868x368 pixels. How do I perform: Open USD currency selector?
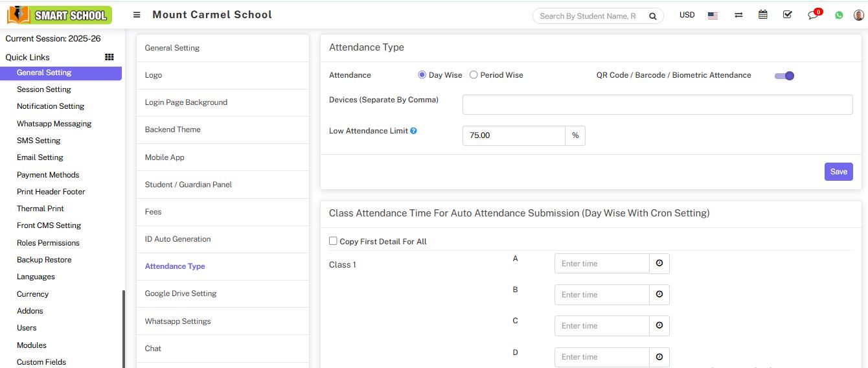(687, 15)
